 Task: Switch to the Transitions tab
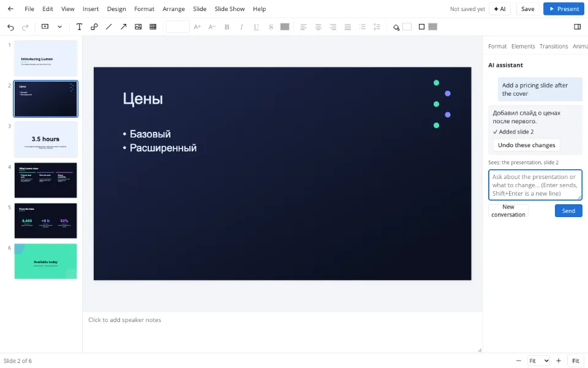554,46
